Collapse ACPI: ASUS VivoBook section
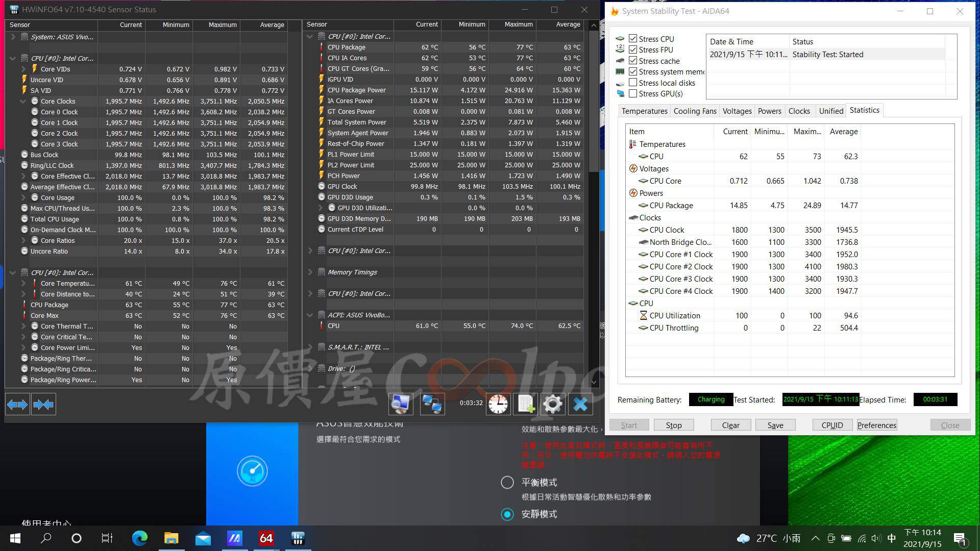 point(310,315)
